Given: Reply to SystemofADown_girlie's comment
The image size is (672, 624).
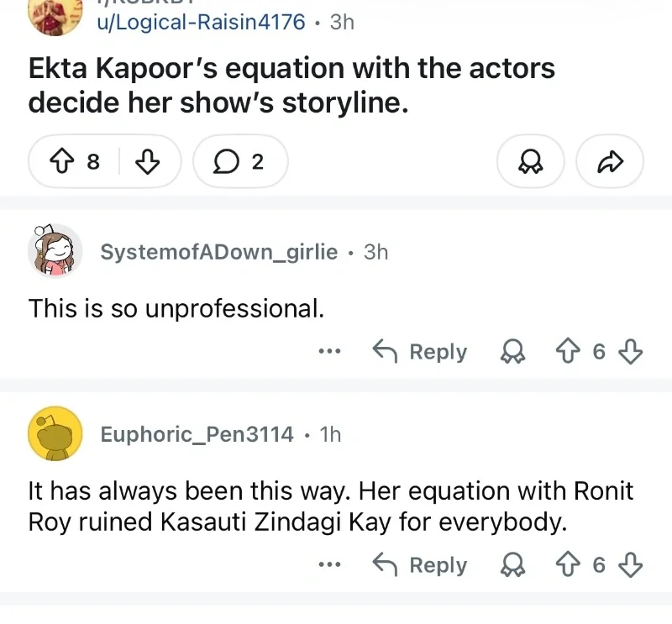Looking at the screenshot, I should [419, 351].
